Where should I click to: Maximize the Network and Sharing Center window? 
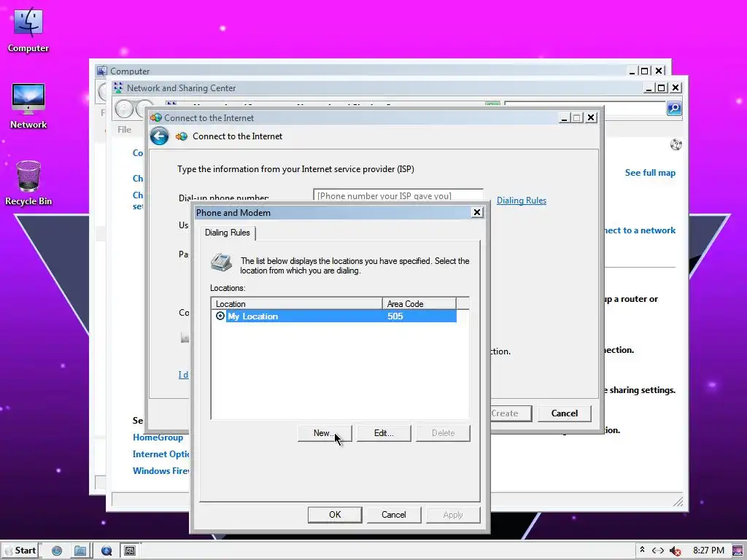pyautogui.click(x=661, y=87)
